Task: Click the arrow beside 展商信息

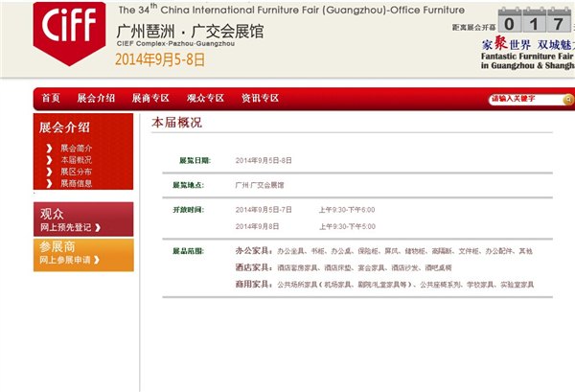Action: click(50, 183)
